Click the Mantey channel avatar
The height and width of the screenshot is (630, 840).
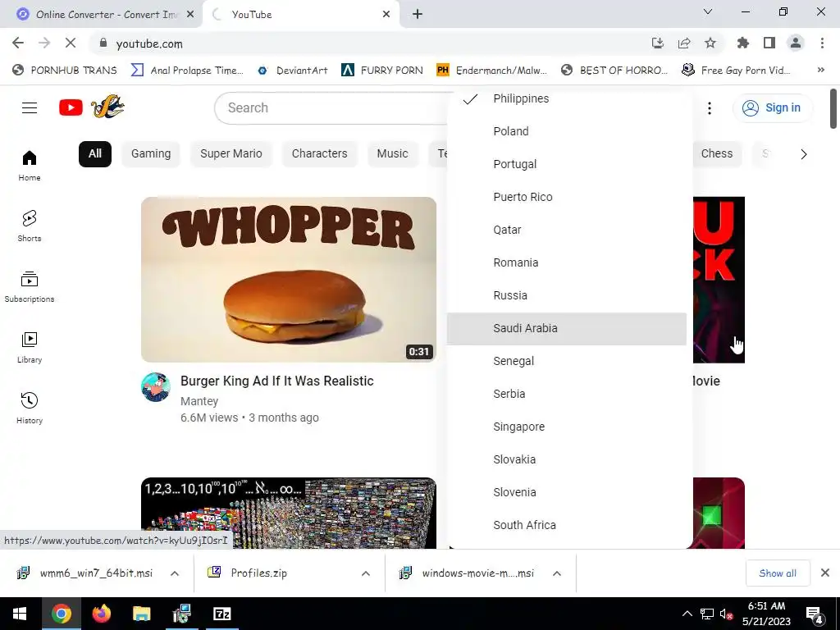coord(156,387)
